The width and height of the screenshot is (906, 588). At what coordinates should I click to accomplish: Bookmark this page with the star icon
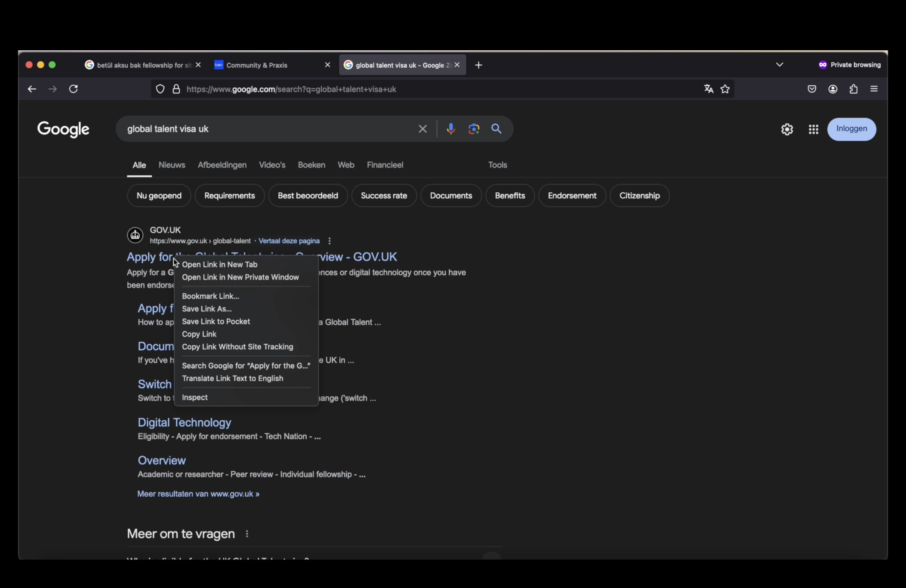click(725, 89)
